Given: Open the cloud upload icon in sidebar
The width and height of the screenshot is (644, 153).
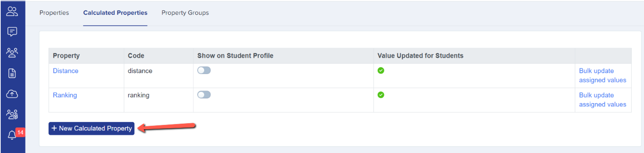Looking at the screenshot, I should pos(12,94).
